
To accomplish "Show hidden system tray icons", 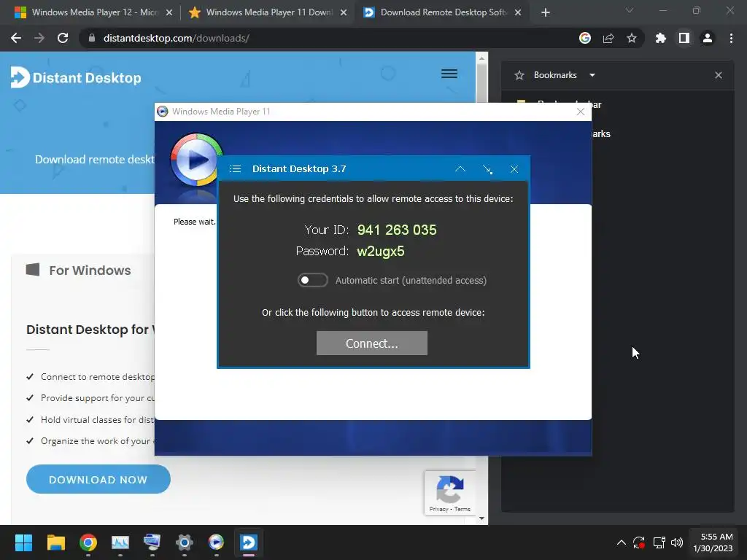I will [622, 542].
